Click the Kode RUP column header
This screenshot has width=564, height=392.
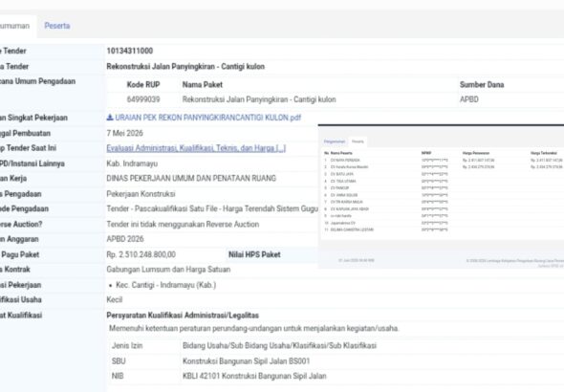(143, 85)
